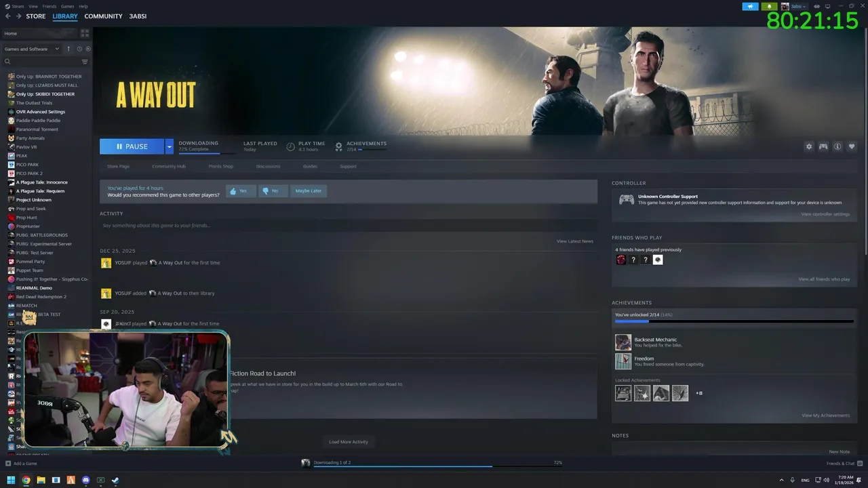The height and width of the screenshot is (488, 868).
Task: Add A Way Out to favorites heart icon
Action: point(852,146)
